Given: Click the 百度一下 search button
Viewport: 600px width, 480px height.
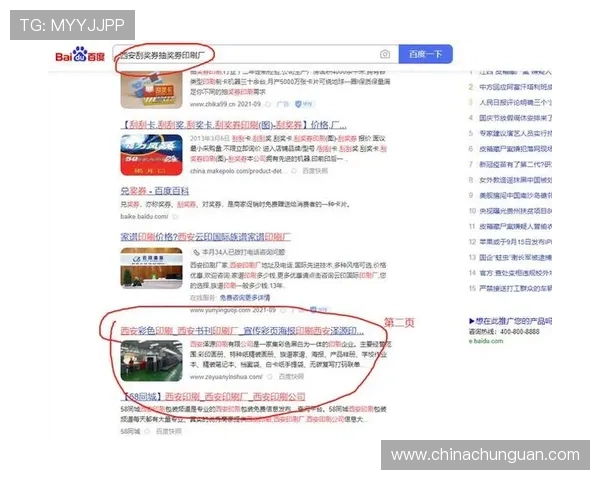Looking at the screenshot, I should (x=426, y=54).
